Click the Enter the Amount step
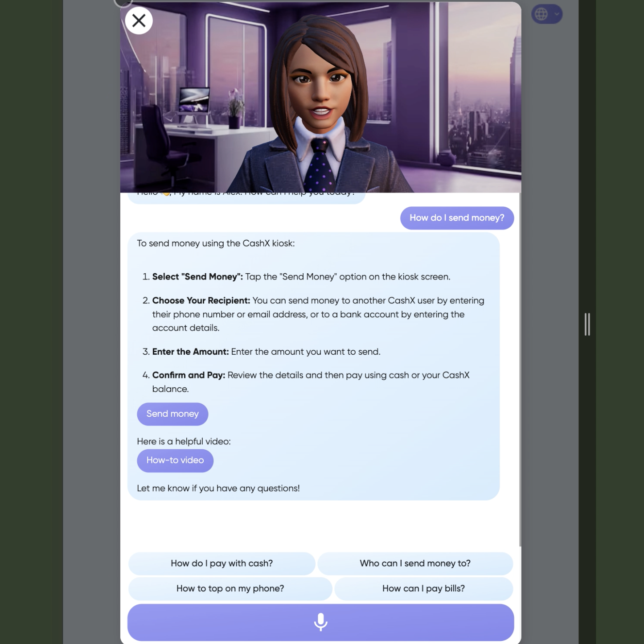The image size is (644, 644). pyautogui.click(x=266, y=352)
